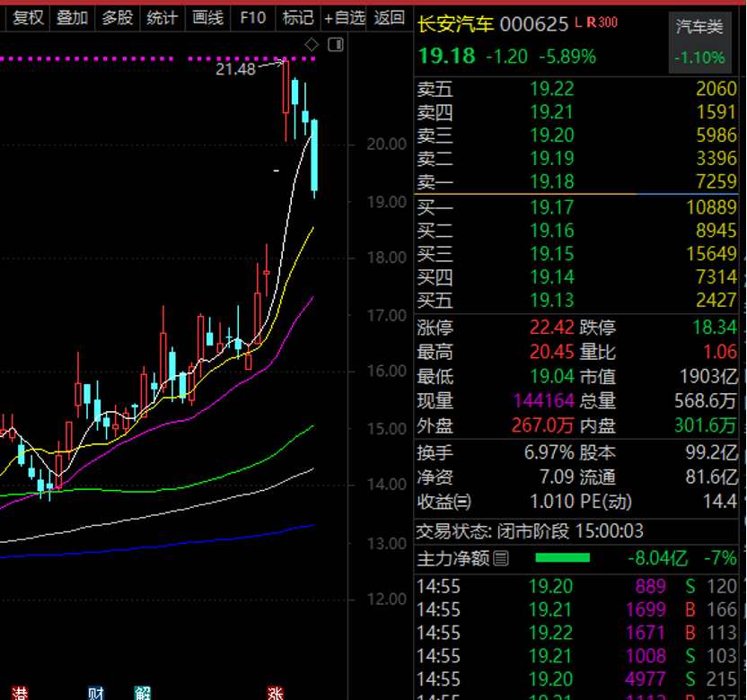Click the 外盘 value 267.0万

tap(542, 425)
